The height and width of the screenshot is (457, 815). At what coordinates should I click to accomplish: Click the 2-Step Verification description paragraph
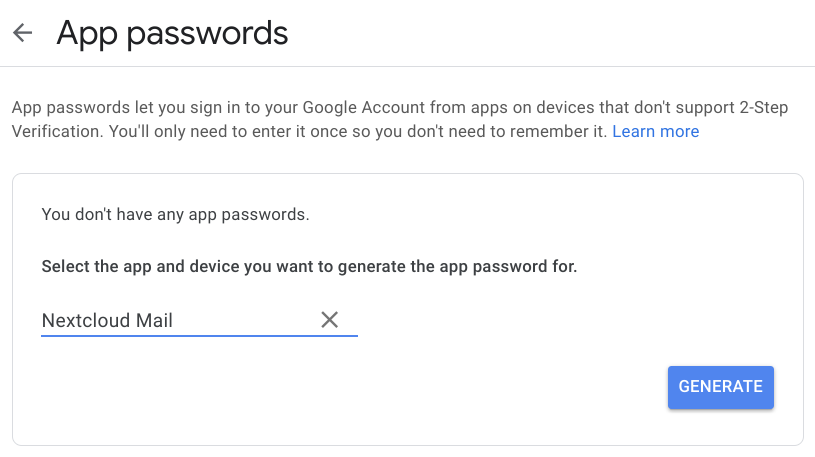point(400,120)
